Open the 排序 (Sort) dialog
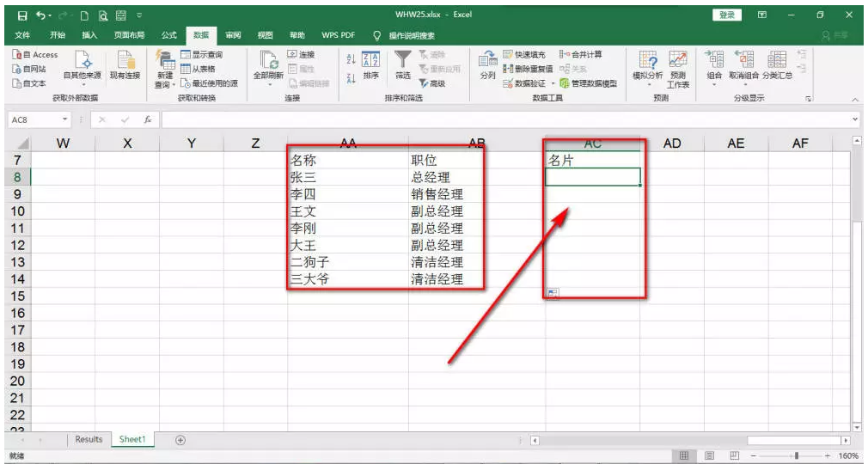The width and height of the screenshot is (868, 464). [x=371, y=65]
